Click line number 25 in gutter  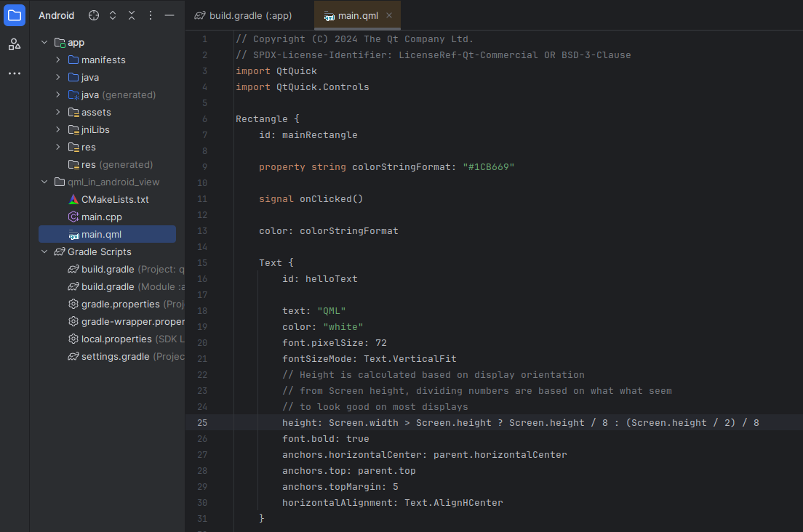click(201, 423)
